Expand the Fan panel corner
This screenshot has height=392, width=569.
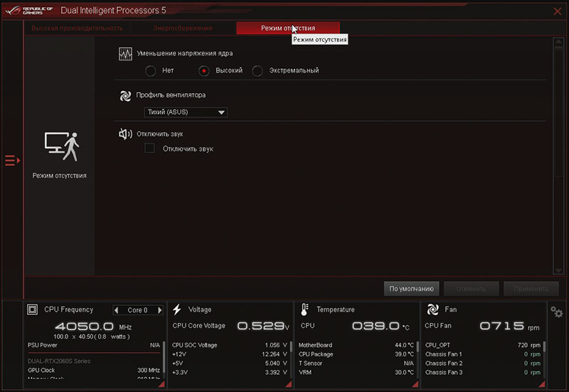(542, 383)
